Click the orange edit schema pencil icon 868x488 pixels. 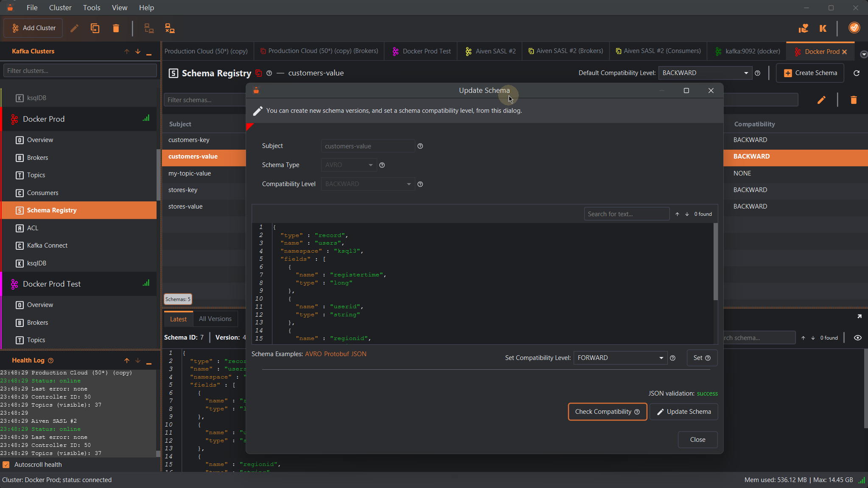pos(821,100)
